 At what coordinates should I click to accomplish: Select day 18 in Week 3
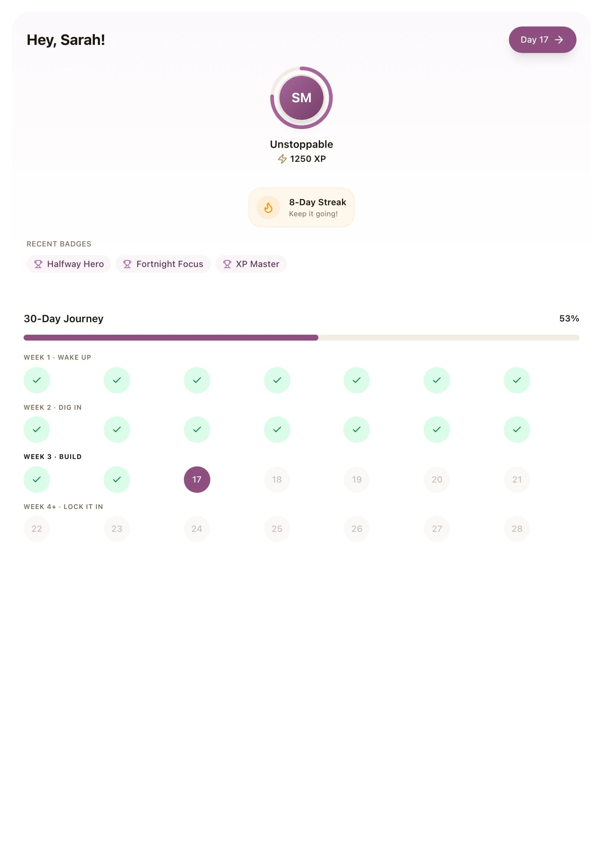[x=277, y=479]
